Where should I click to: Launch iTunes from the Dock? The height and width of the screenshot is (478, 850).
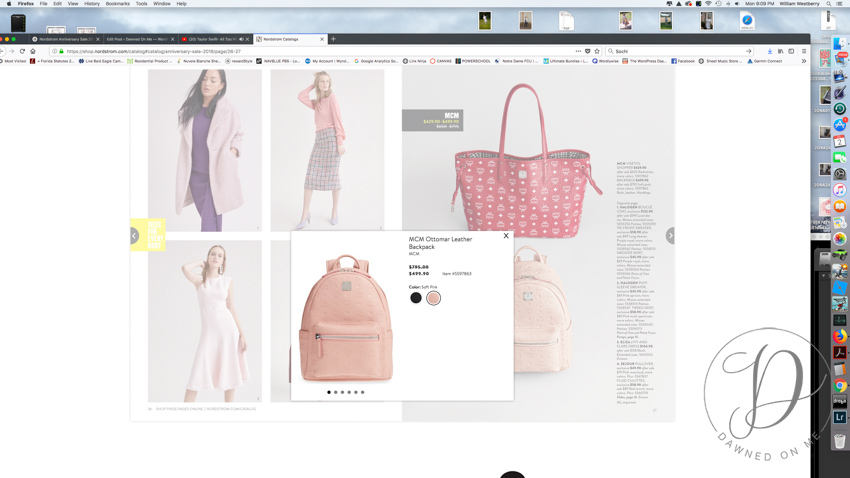tap(840, 190)
